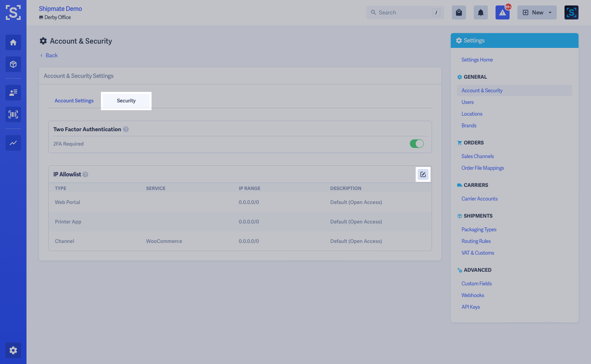The width and height of the screenshot is (591, 364).
Task: Click the Shipmate logo in sidebar top
Action: pos(13,12)
